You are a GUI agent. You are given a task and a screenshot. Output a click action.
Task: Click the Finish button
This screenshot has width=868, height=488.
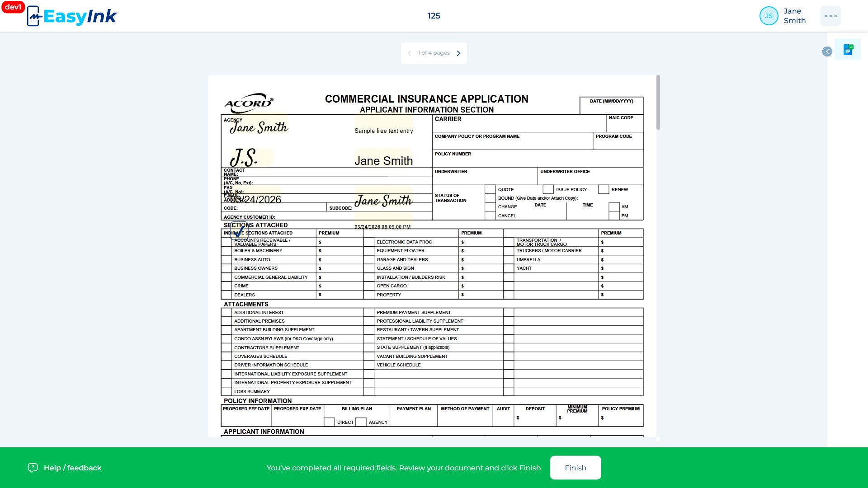click(576, 468)
